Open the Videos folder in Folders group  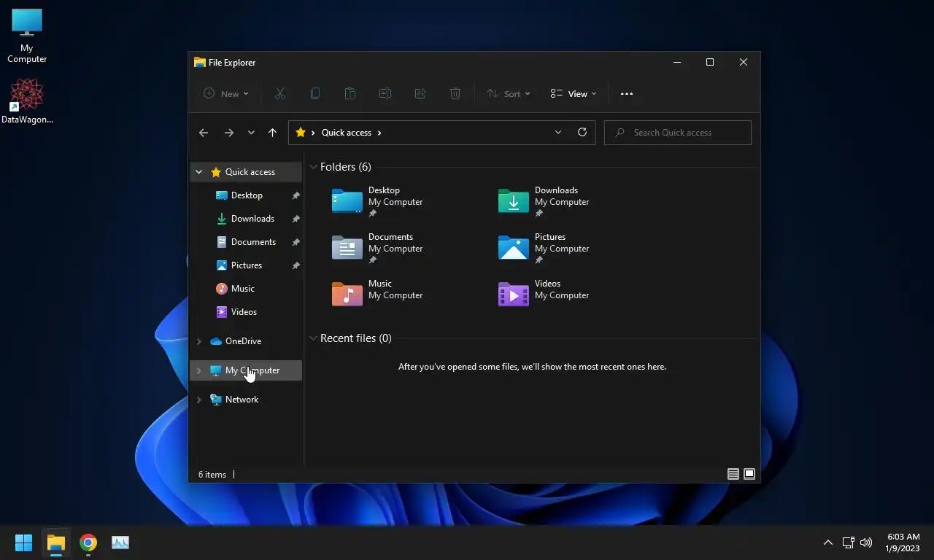546,294
